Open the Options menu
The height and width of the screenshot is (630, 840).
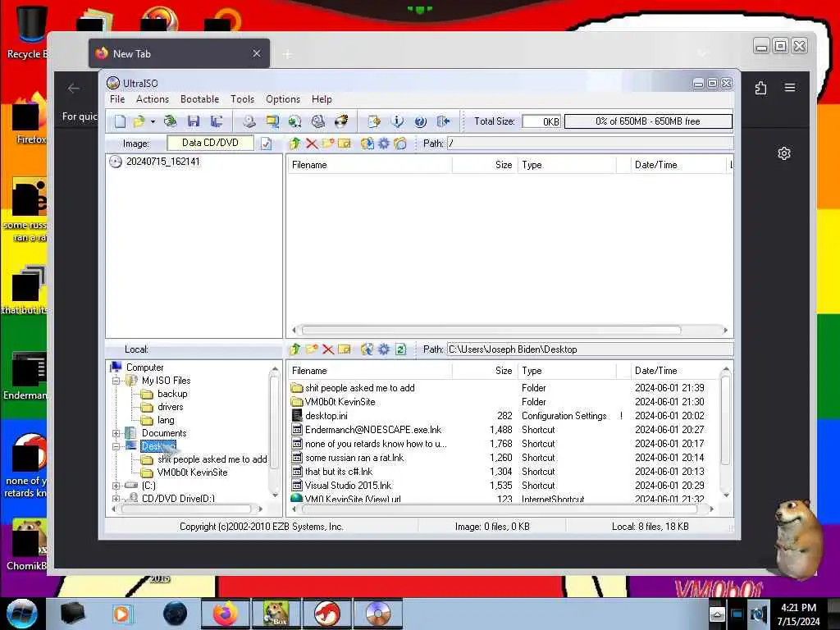click(x=283, y=99)
